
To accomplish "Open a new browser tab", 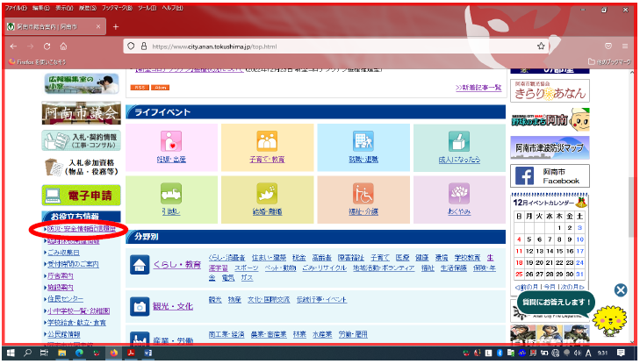I will click(x=116, y=27).
